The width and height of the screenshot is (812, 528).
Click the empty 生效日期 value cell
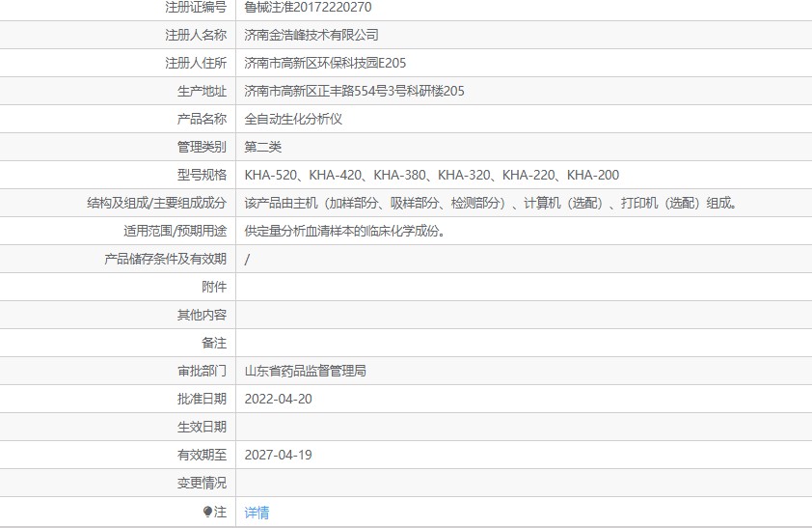click(x=521, y=427)
